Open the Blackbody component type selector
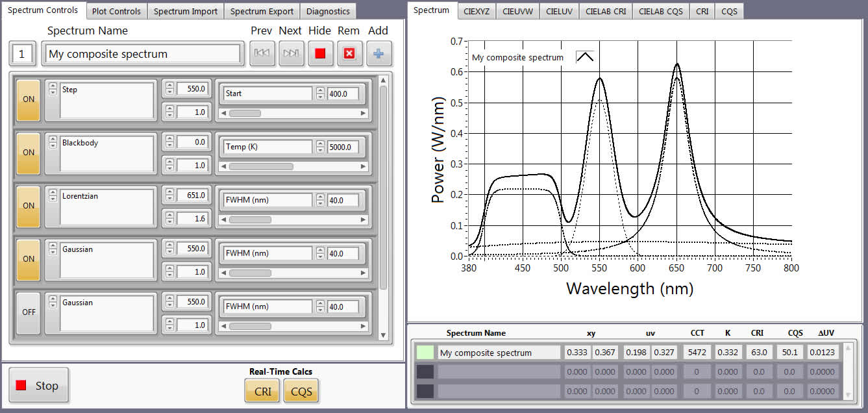Screen dimensions: 868x413 click(53, 143)
